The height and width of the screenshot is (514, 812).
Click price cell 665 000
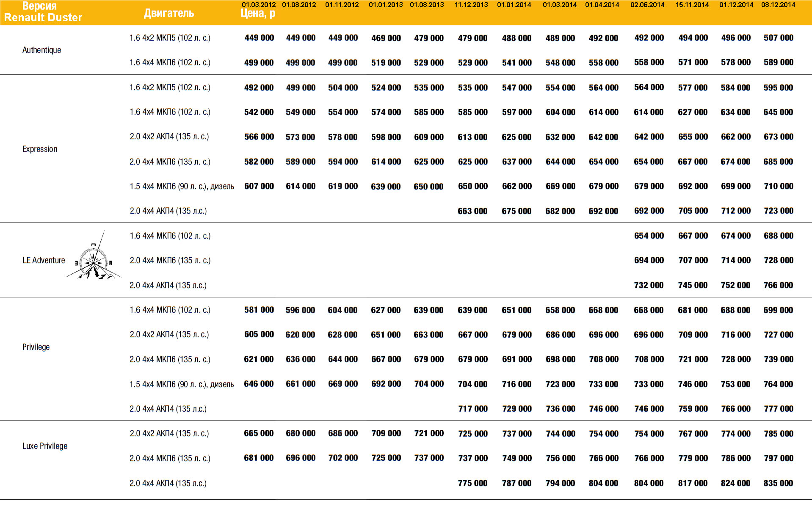coord(259,433)
